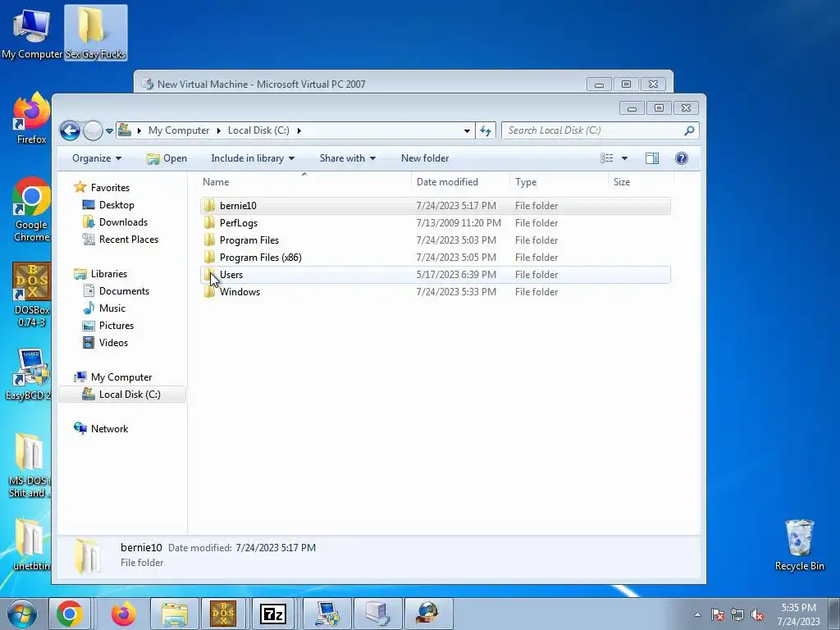This screenshot has height=630, width=840.
Task: Open the Include in library menu
Action: point(253,158)
